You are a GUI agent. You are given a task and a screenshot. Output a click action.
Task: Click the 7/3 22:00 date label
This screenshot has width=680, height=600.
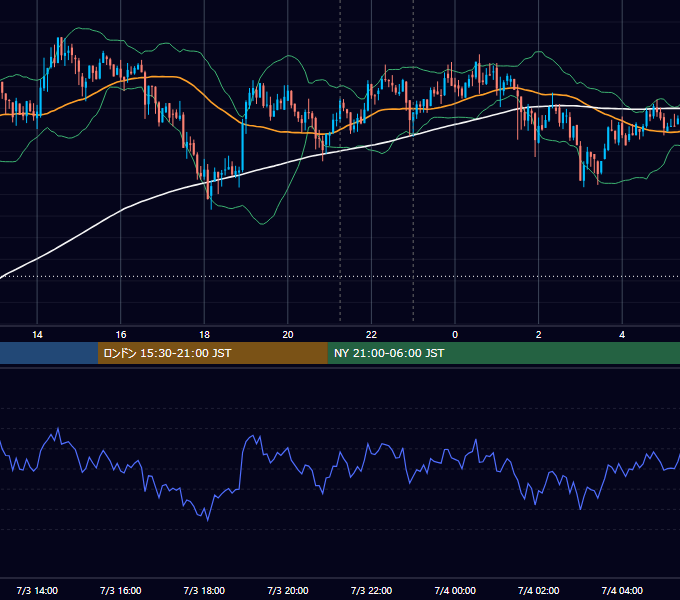(x=371, y=591)
